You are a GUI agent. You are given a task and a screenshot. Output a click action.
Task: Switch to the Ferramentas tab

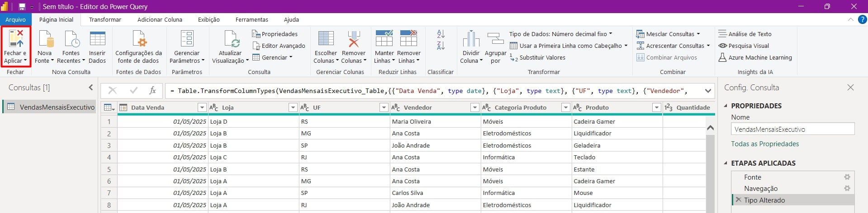251,19
